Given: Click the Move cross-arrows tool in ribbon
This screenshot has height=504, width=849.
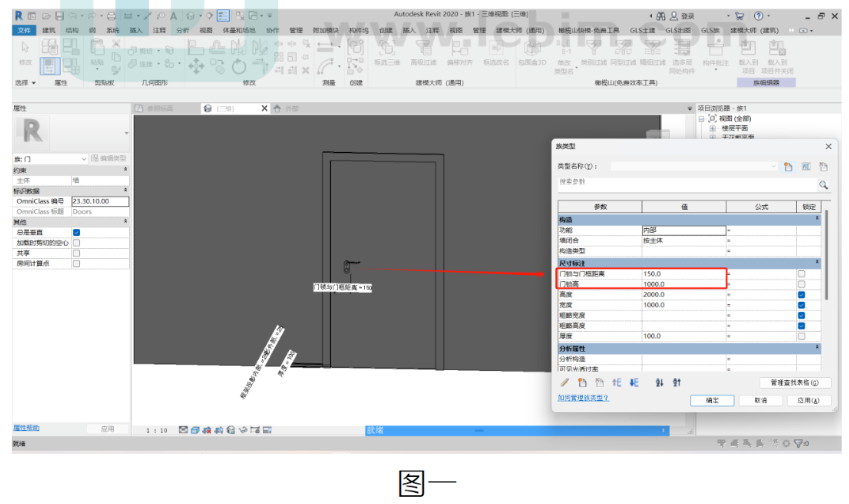Looking at the screenshot, I should [x=195, y=67].
